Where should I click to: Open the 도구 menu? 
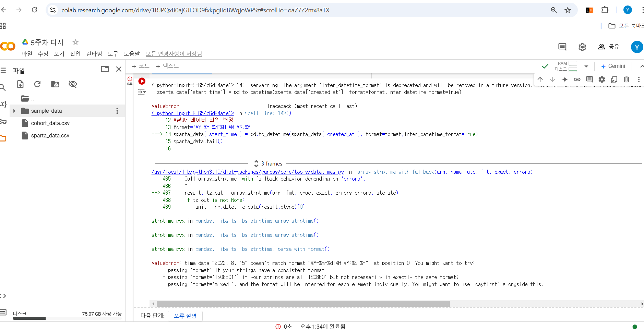pos(113,54)
